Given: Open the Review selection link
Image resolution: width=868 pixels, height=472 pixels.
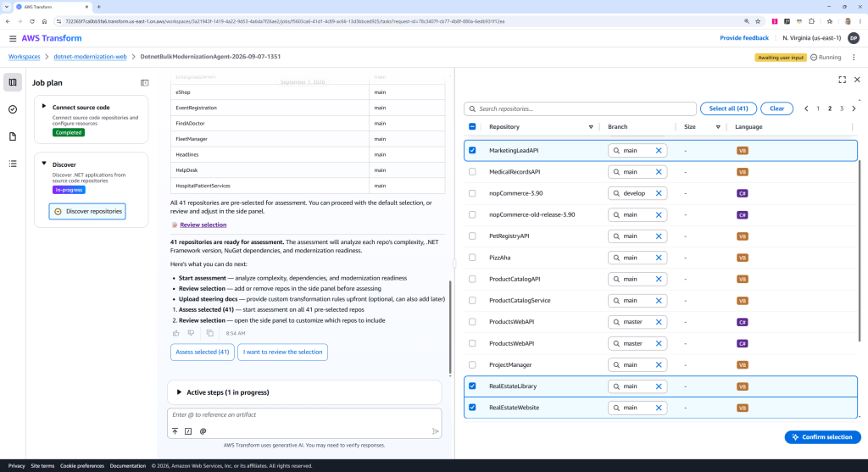Looking at the screenshot, I should (x=203, y=225).
